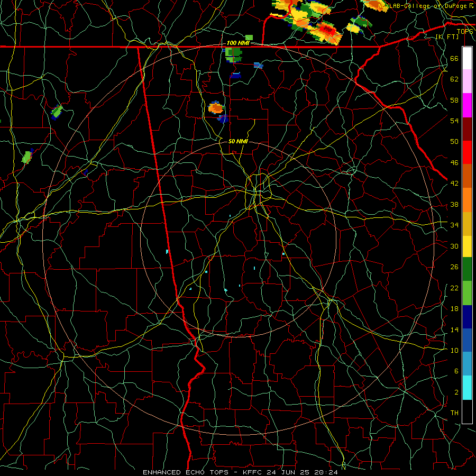476x476 pixels.
Task: Click the legend value '14'
Action: (x=454, y=329)
